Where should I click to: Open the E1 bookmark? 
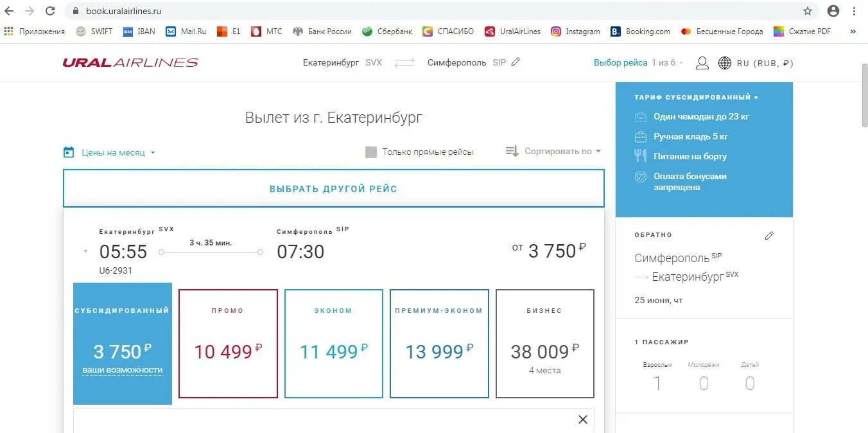[x=229, y=31]
